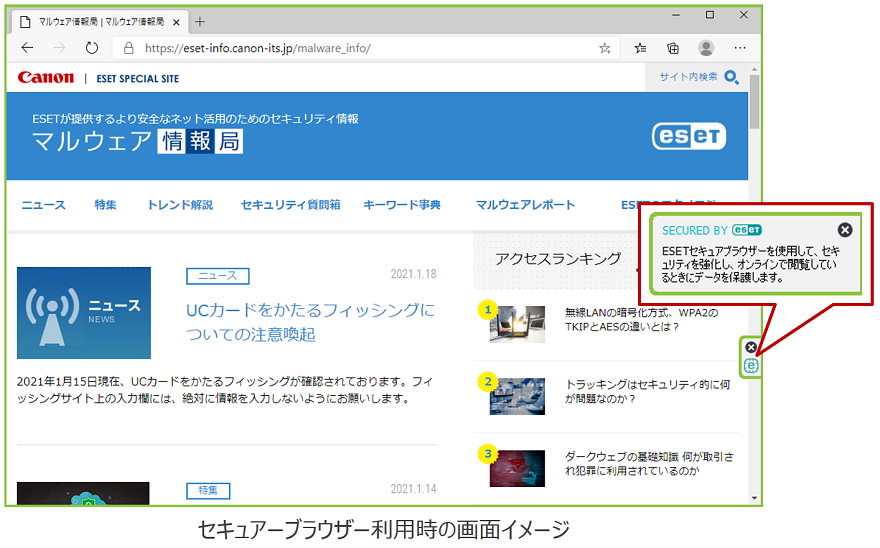
Task: Open the collections icon in toolbar
Action: pos(673,48)
